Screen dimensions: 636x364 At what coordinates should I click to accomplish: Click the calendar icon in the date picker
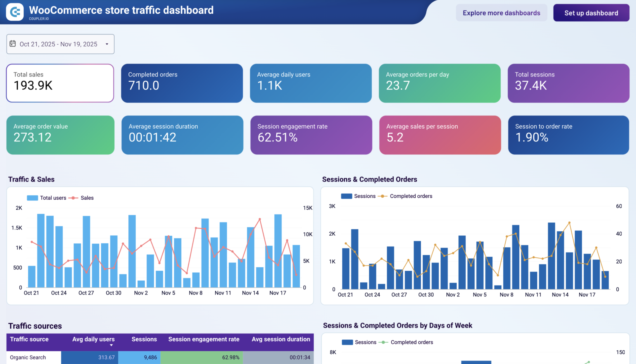point(13,44)
